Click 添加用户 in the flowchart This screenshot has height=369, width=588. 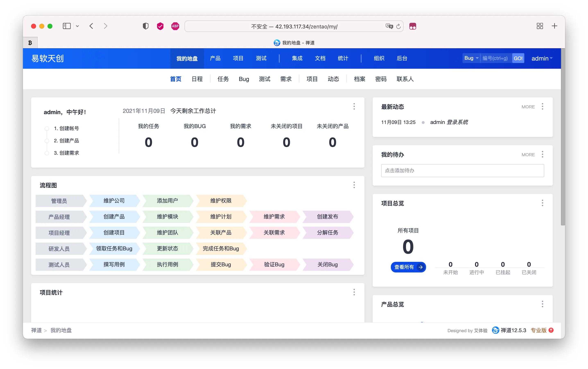[167, 201]
